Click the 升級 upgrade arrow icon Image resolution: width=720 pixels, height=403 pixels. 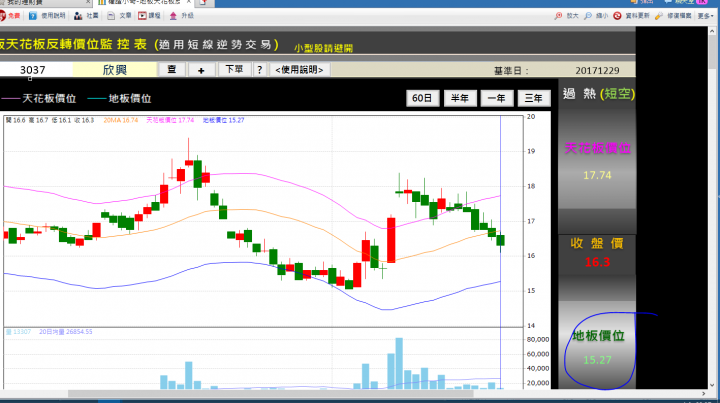(x=173, y=16)
